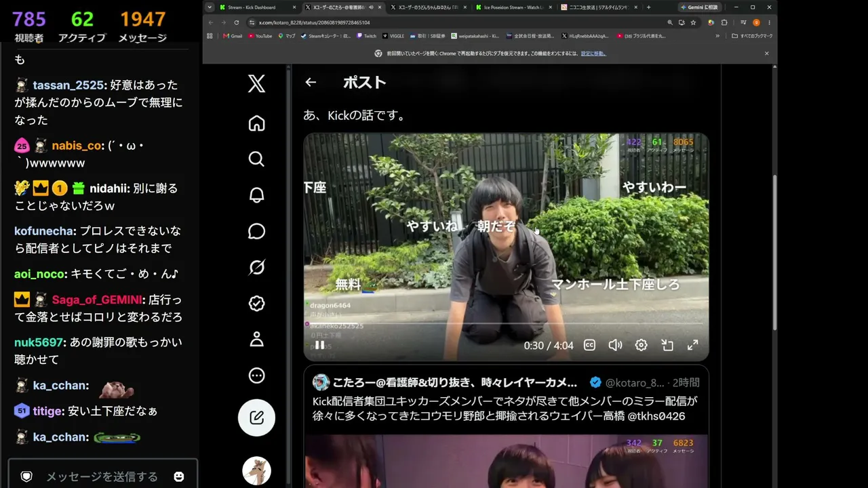Click the Gemini に相談 button
The height and width of the screenshot is (488, 868).
click(699, 7)
